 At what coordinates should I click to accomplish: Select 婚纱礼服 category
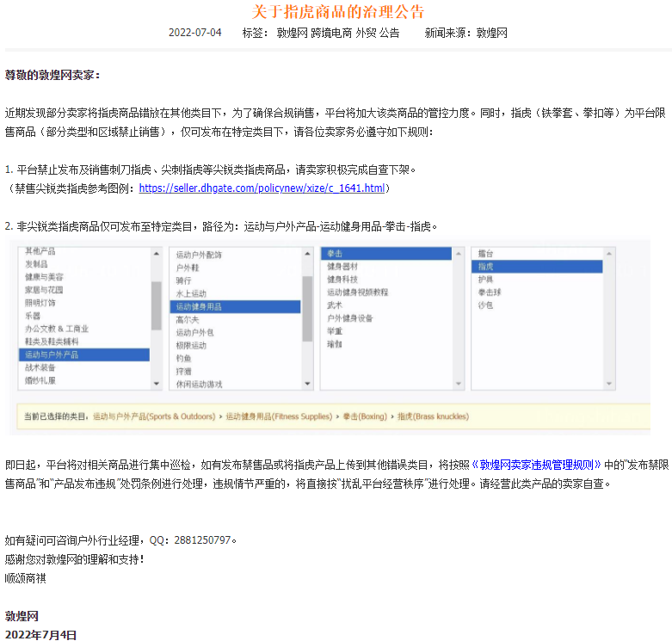tap(40, 380)
